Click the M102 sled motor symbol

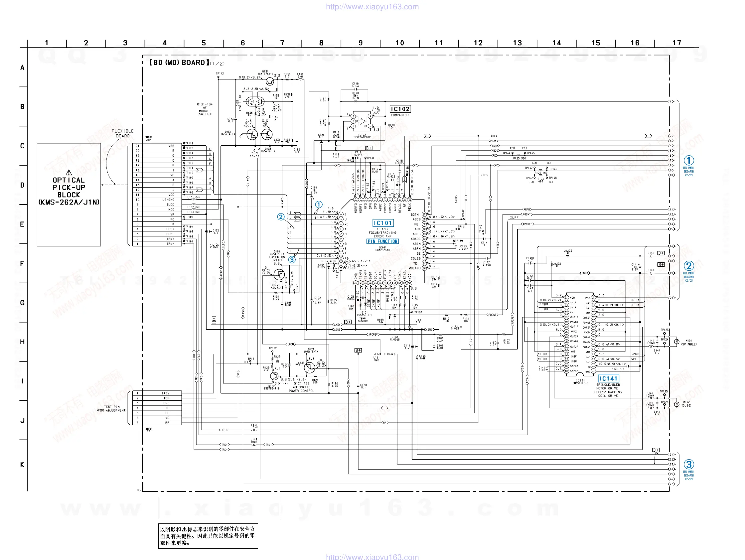coord(676,404)
